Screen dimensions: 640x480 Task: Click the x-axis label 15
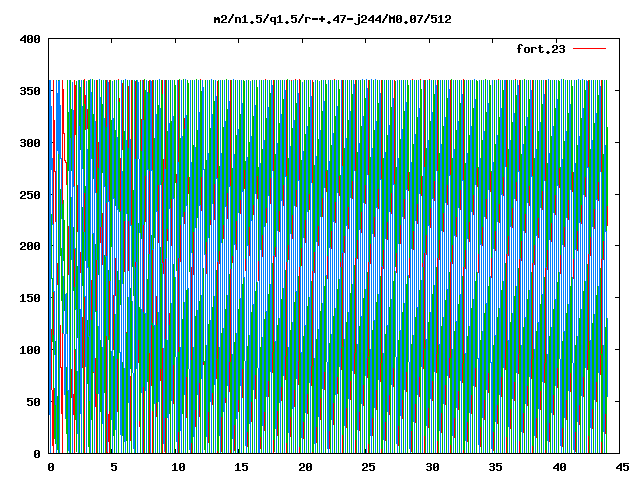point(241,467)
